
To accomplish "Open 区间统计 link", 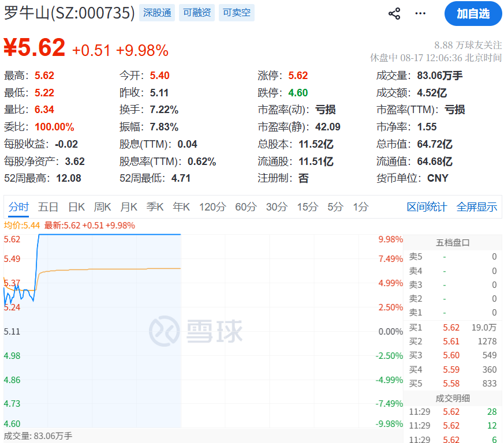I will [x=427, y=207].
